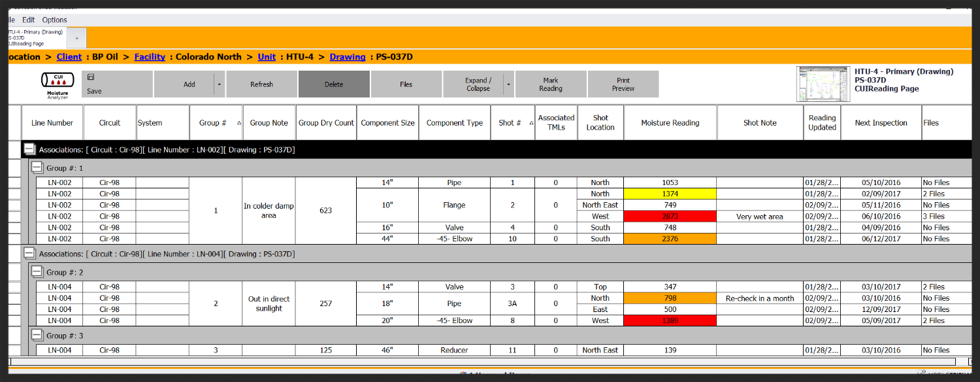Image resolution: width=980 pixels, height=382 pixels.
Task: Open the PS-037D drawing thumbnail
Action: (x=823, y=84)
